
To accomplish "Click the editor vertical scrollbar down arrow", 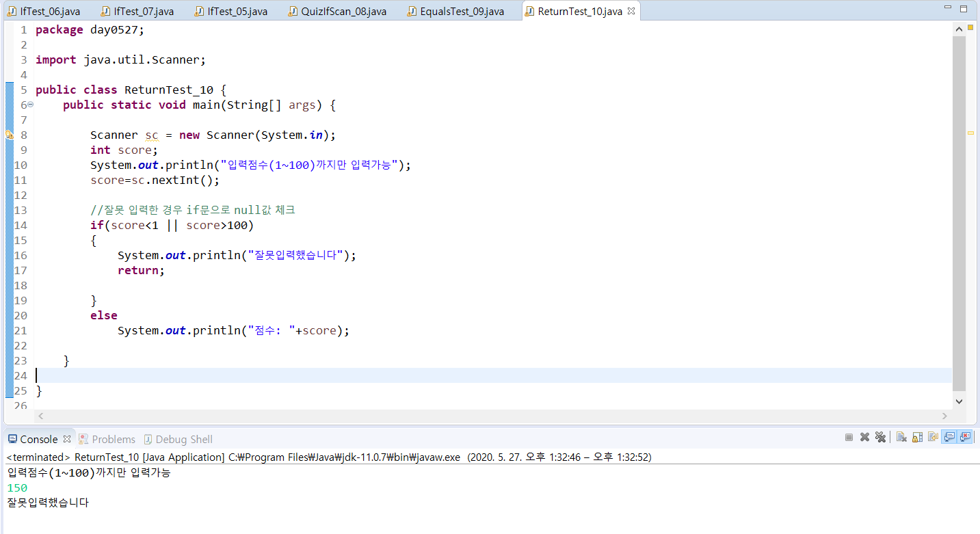I will [959, 401].
